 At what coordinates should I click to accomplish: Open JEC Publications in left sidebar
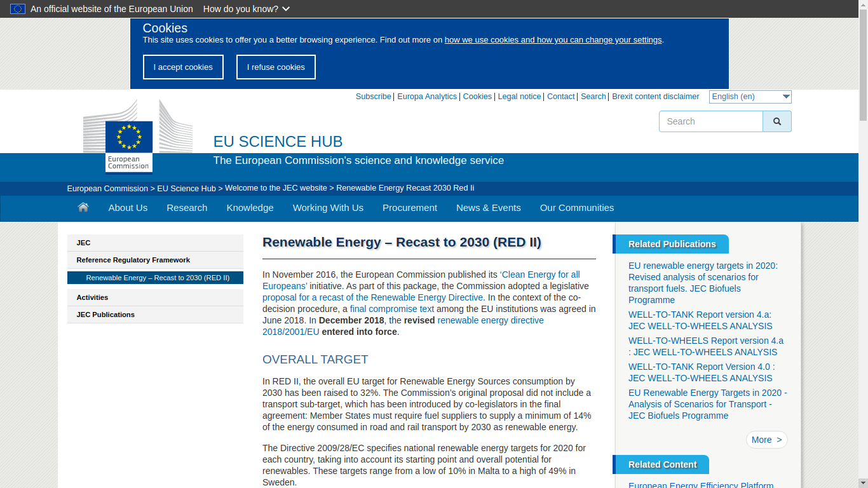coord(105,315)
